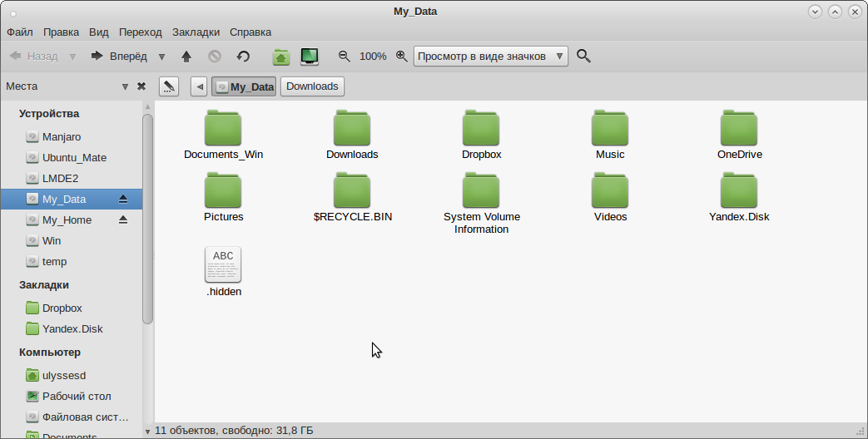This screenshot has width=868, height=439.
Task: Reload the current folder view
Action: [x=243, y=57]
